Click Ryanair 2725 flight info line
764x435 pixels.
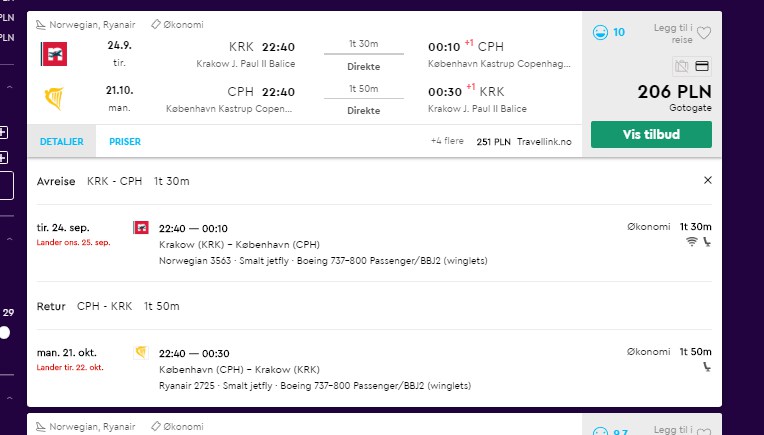point(315,386)
